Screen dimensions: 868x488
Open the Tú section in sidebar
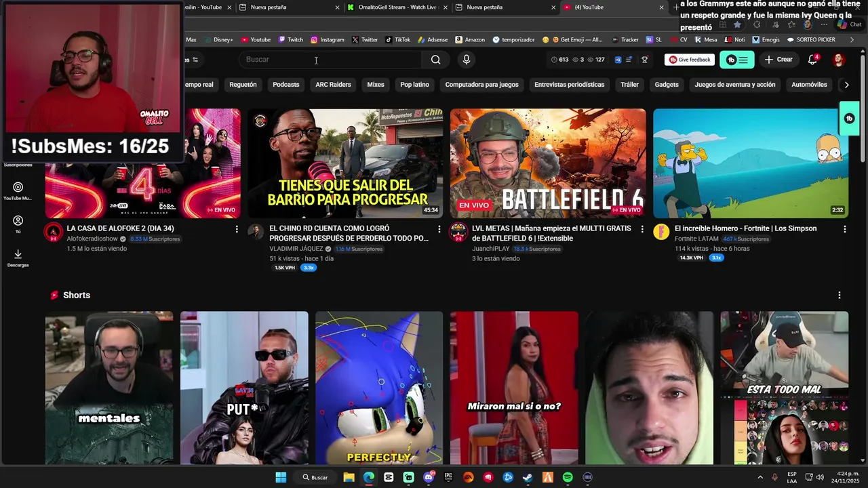click(18, 224)
